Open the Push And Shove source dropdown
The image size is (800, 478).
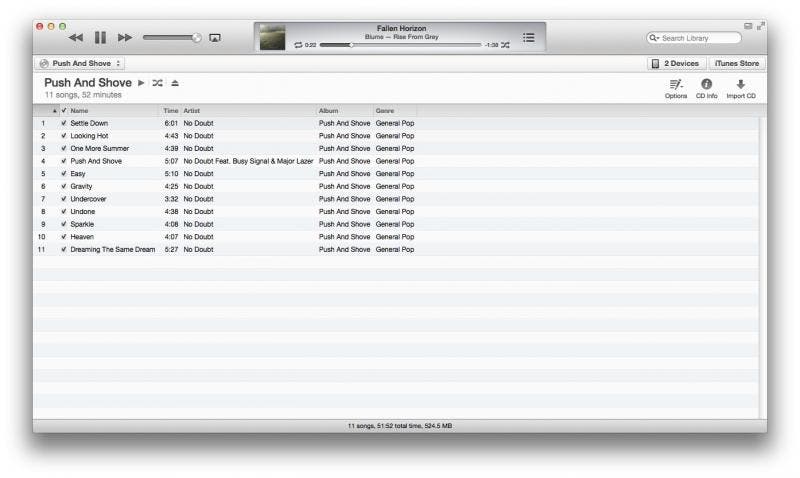[x=81, y=63]
